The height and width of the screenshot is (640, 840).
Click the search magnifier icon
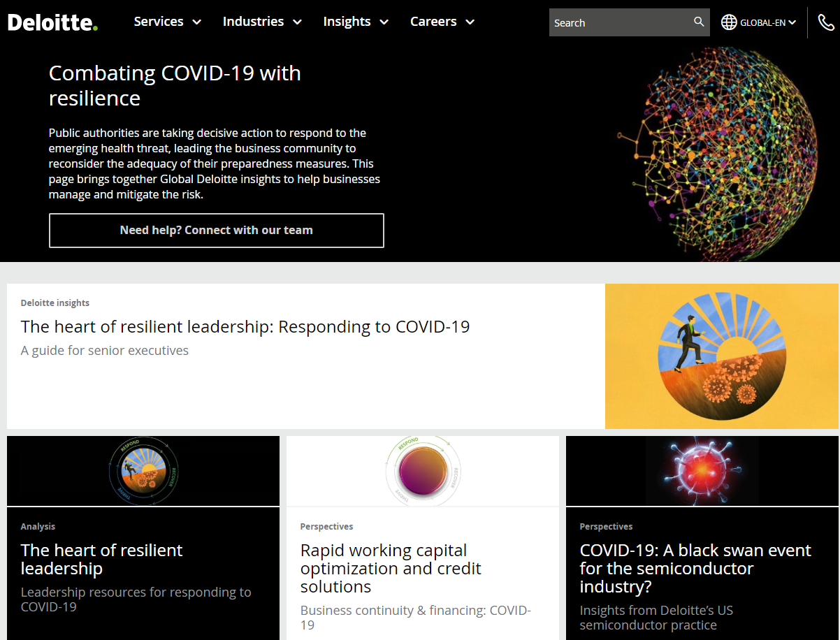click(699, 22)
